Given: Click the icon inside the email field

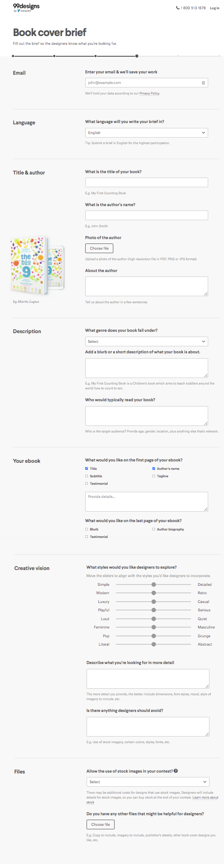Looking at the screenshot, I should click(203, 83).
